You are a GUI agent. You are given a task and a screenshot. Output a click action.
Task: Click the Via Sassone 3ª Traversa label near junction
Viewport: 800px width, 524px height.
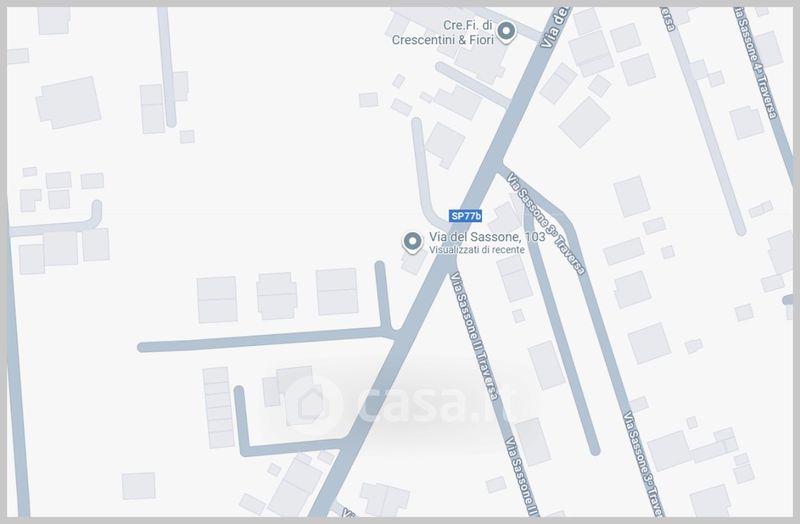pyautogui.click(x=545, y=224)
